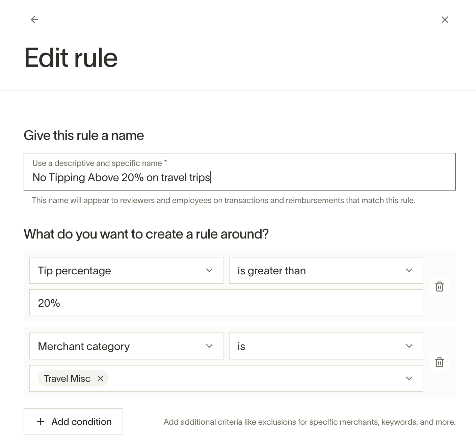Click chevron arrow in the 'is' box
Viewport: 476px width, 448px height.
click(409, 346)
